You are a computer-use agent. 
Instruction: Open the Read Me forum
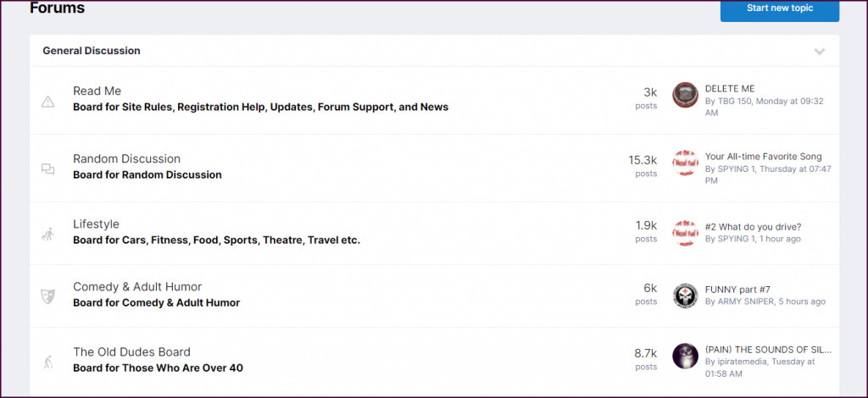pyautogui.click(x=97, y=91)
